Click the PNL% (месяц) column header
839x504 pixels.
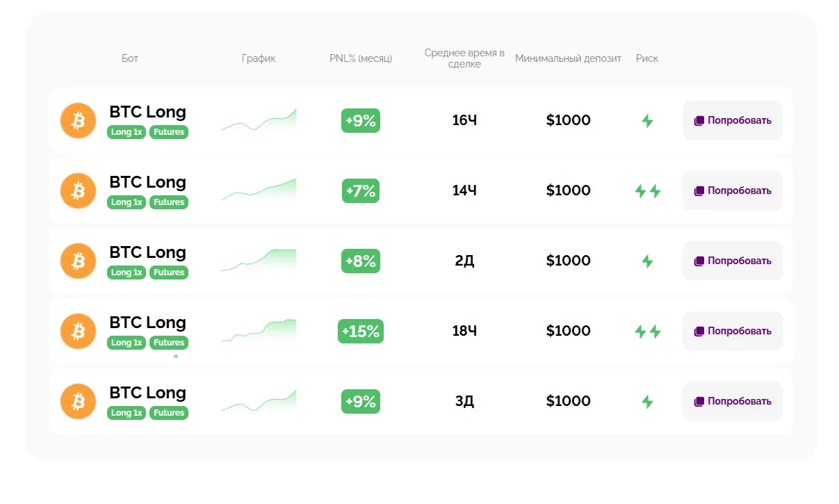pos(361,58)
